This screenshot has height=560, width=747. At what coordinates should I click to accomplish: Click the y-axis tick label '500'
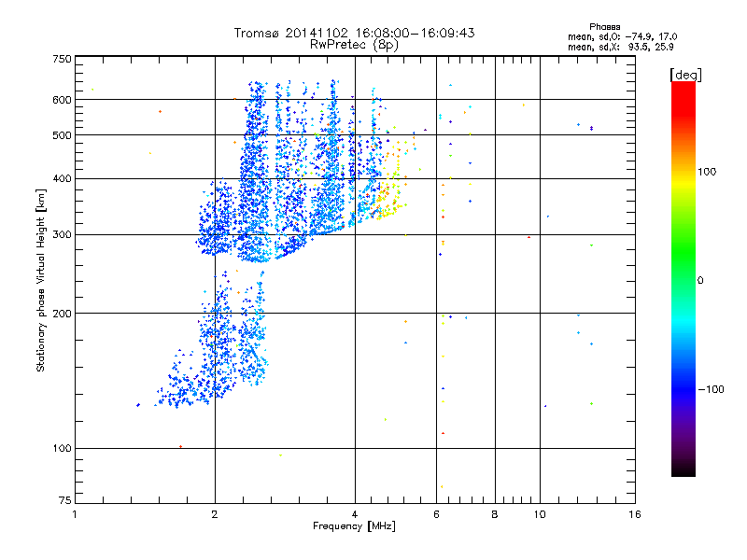62,135
